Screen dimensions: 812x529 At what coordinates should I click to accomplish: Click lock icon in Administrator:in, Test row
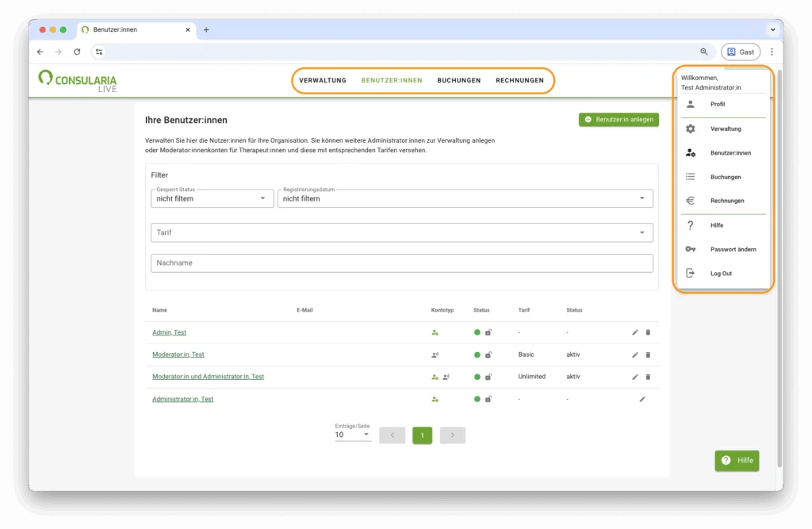[x=488, y=399]
